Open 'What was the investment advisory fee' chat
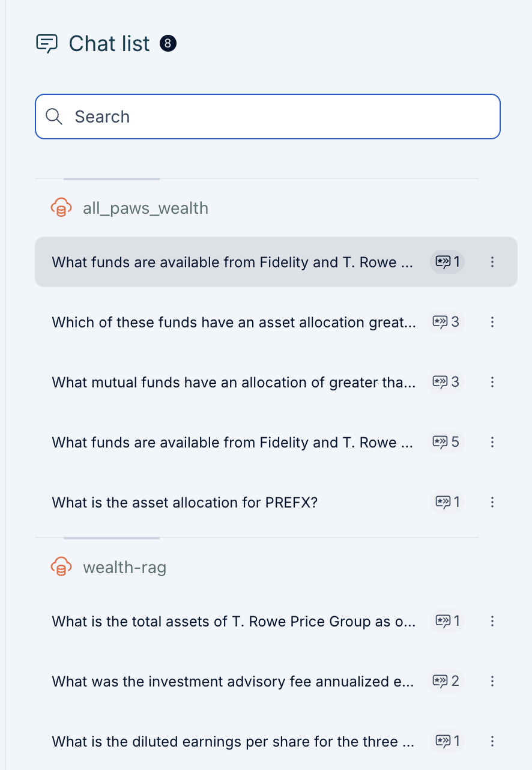This screenshot has width=532, height=770. pos(234,681)
